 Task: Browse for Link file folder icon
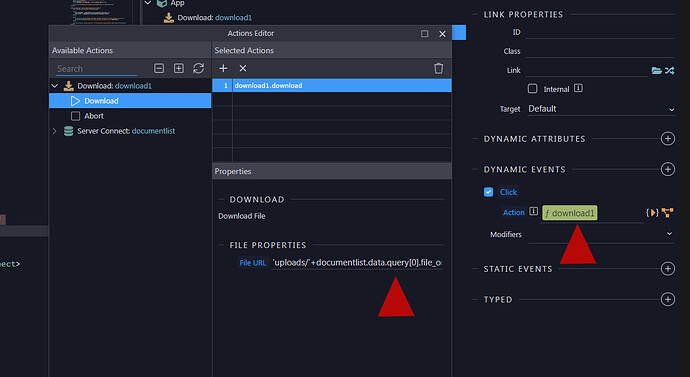coord(656,70)
